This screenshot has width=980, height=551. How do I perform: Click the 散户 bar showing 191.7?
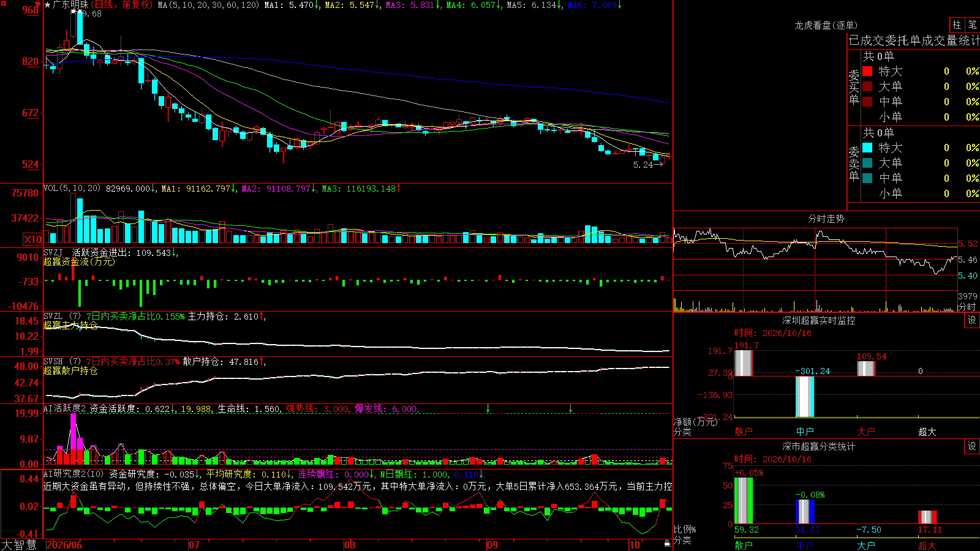pyautogui.click(x=744, y=363)
